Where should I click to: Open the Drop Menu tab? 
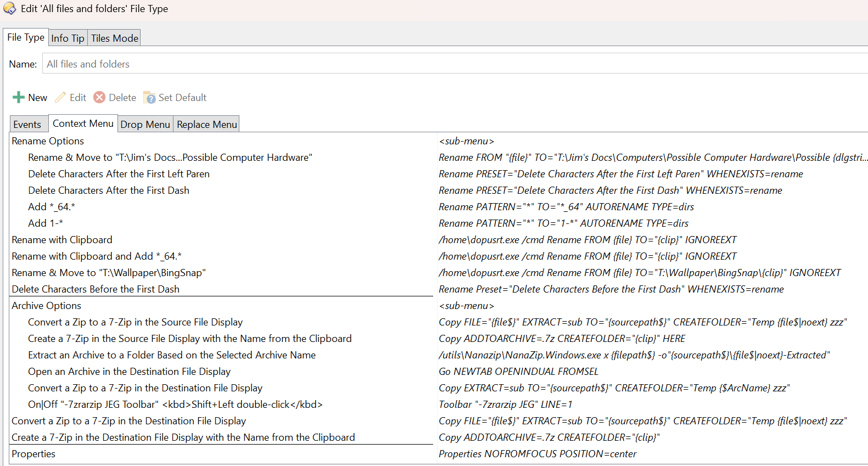(145, 124)
